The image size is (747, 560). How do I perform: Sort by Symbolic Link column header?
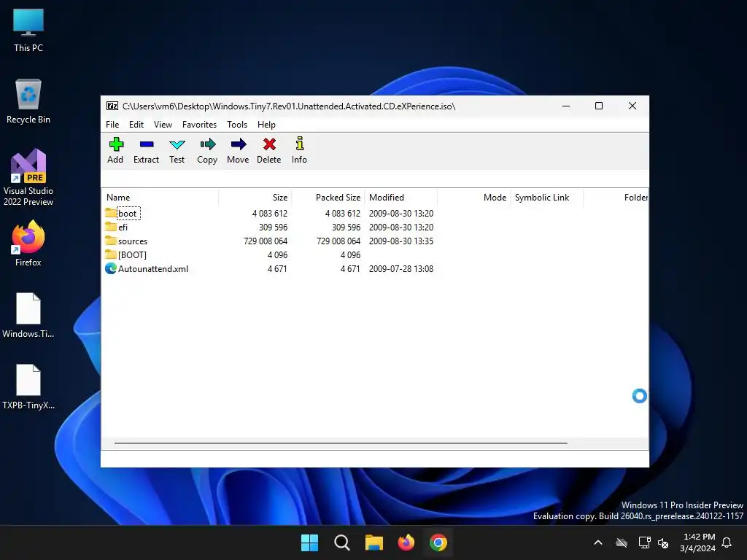coord(547,197)
